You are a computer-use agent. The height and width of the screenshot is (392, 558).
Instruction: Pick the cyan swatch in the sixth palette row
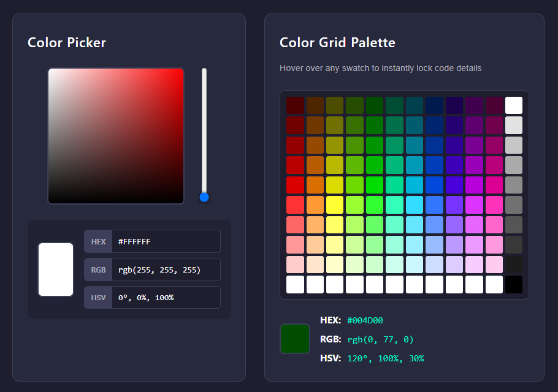pyautogui.click(x=415, y=205)
